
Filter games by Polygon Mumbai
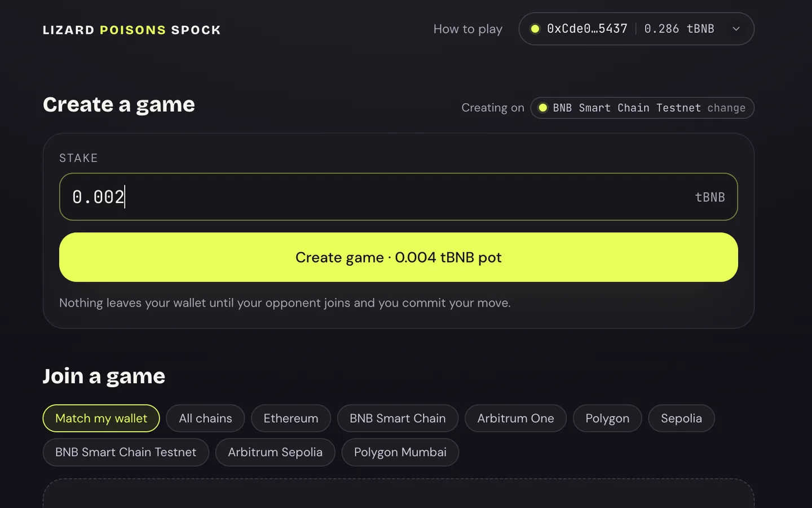(400, 452)
